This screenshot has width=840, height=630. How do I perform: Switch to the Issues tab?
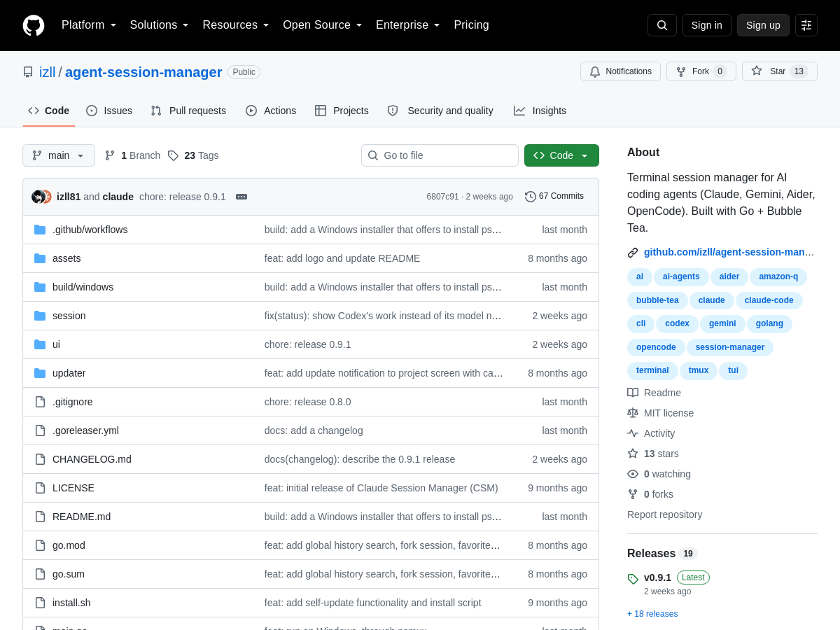(x=109, y=111)
